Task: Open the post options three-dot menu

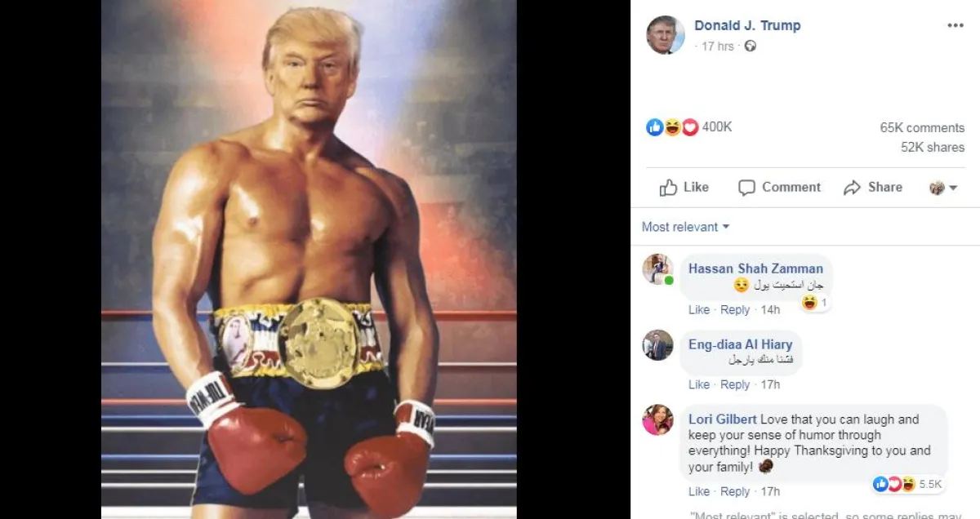Action: point(955,25)
